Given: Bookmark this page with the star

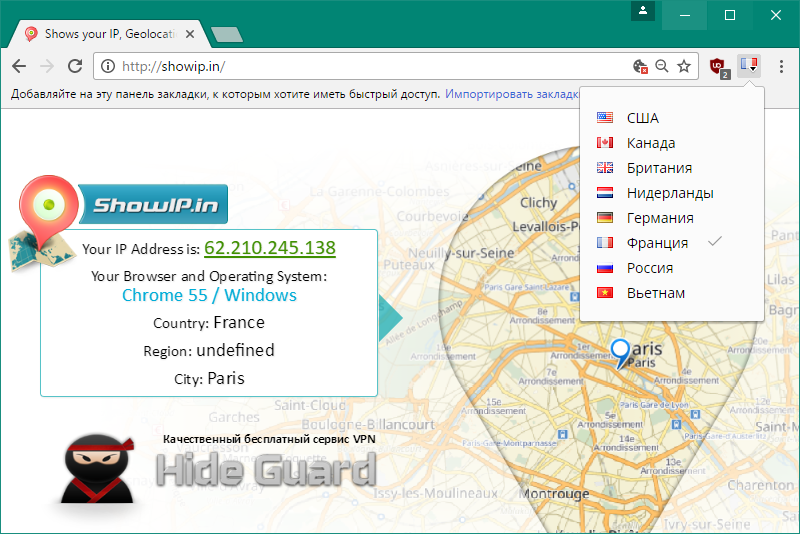Looking at the screenshot, I should tap(684, 66).
